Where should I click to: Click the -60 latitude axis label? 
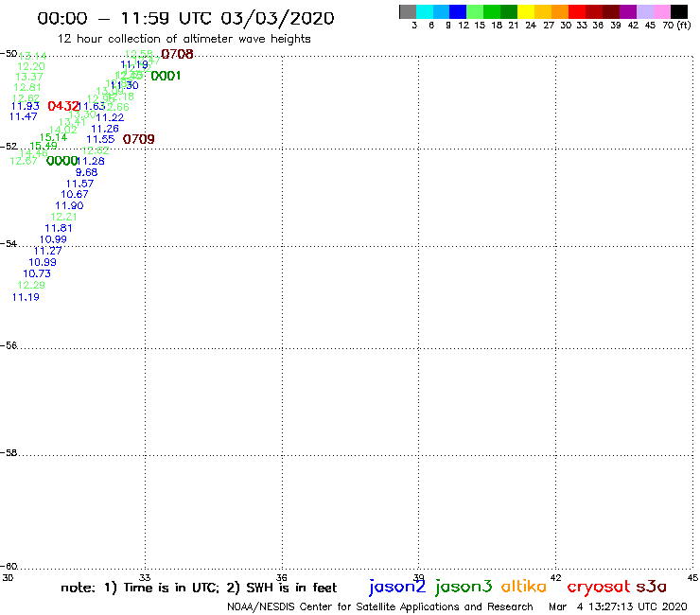tap(9, 567)
